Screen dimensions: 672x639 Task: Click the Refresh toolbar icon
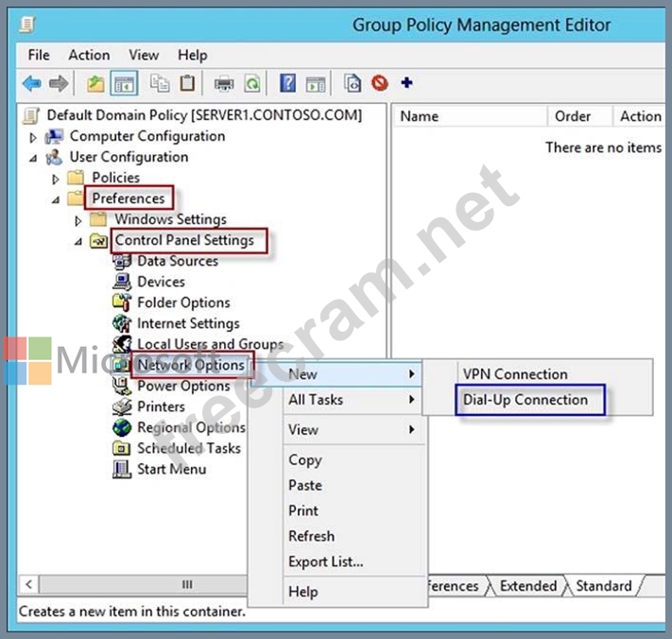[x=252, y=83]
